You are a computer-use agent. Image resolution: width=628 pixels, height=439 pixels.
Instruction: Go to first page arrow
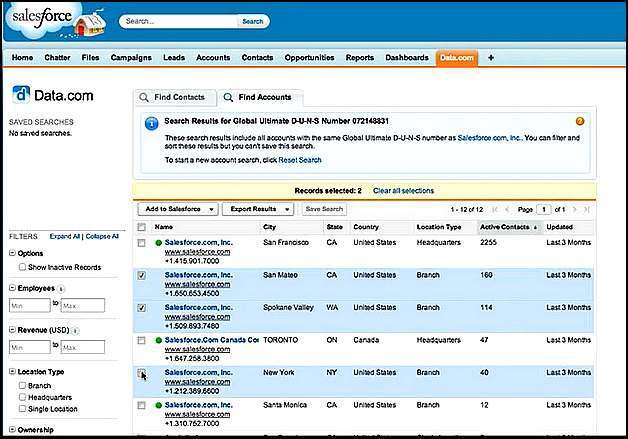click(495, 209)
